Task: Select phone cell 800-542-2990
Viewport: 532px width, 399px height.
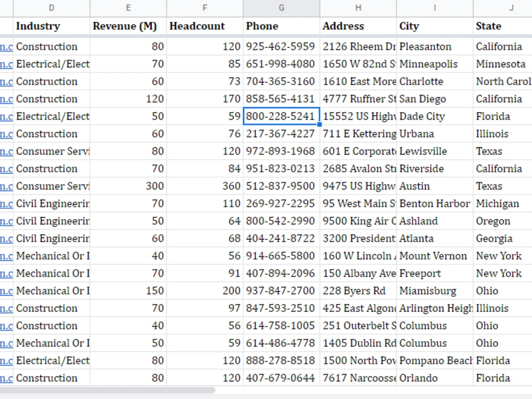Action: click(281, 221)
